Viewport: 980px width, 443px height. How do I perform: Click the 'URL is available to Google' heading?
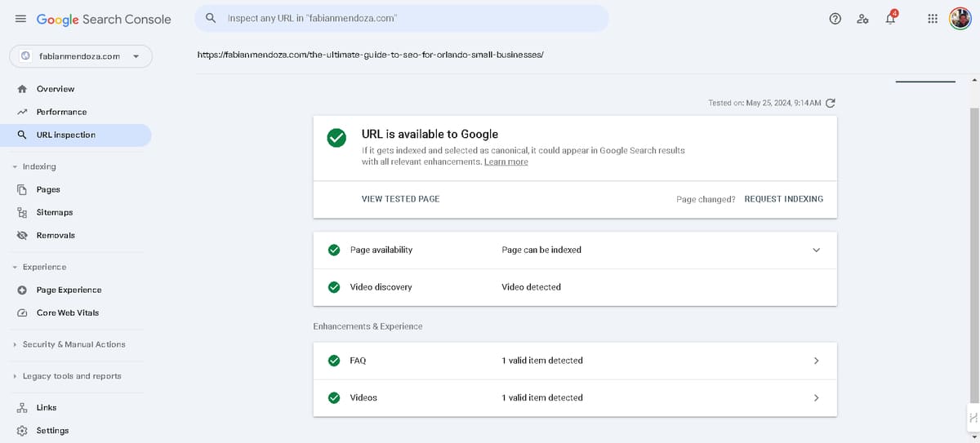point(430,134)
